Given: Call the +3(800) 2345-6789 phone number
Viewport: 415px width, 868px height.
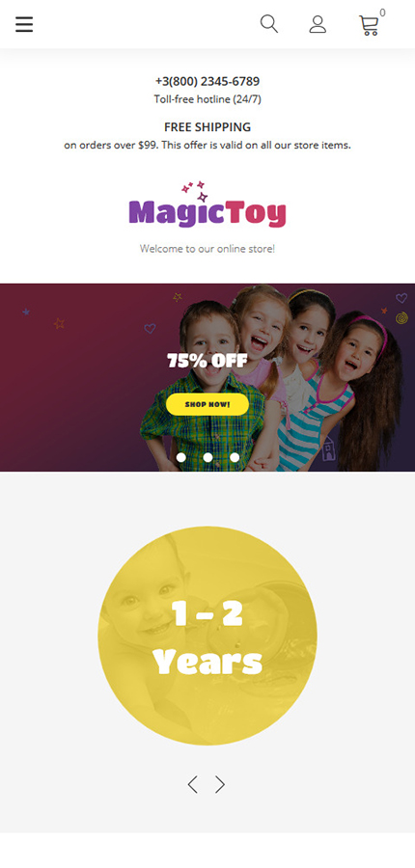Looking at the screenshot, I should [207, 81].
